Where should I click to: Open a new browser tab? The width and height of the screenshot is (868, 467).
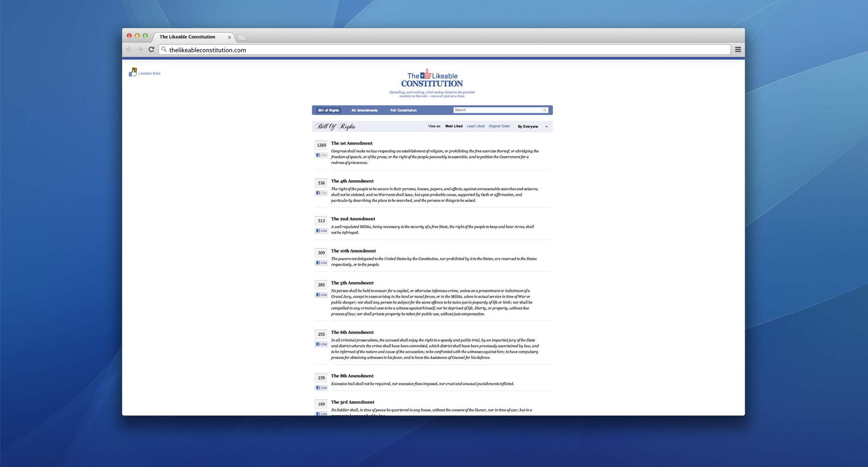(242, 37)
